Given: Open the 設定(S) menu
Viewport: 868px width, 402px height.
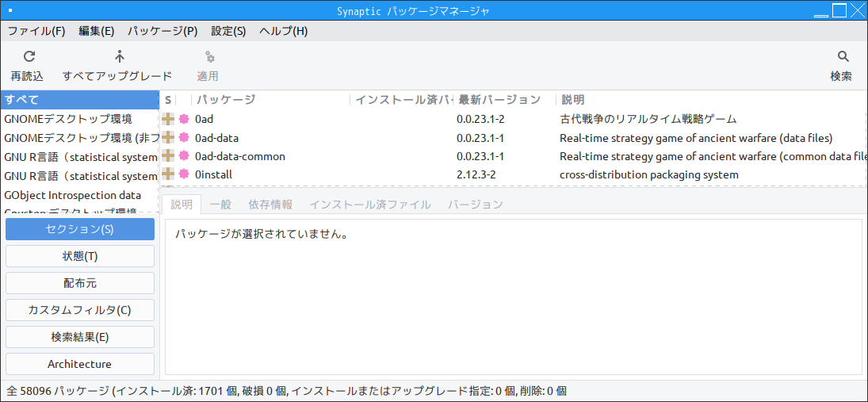Looking at the screenshot, I should click(228, 31).
